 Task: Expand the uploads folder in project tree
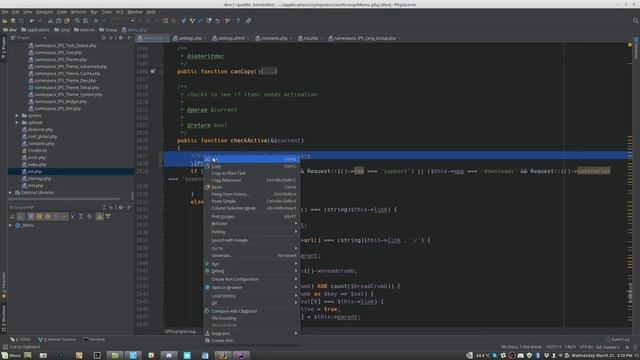coord(17,122)
